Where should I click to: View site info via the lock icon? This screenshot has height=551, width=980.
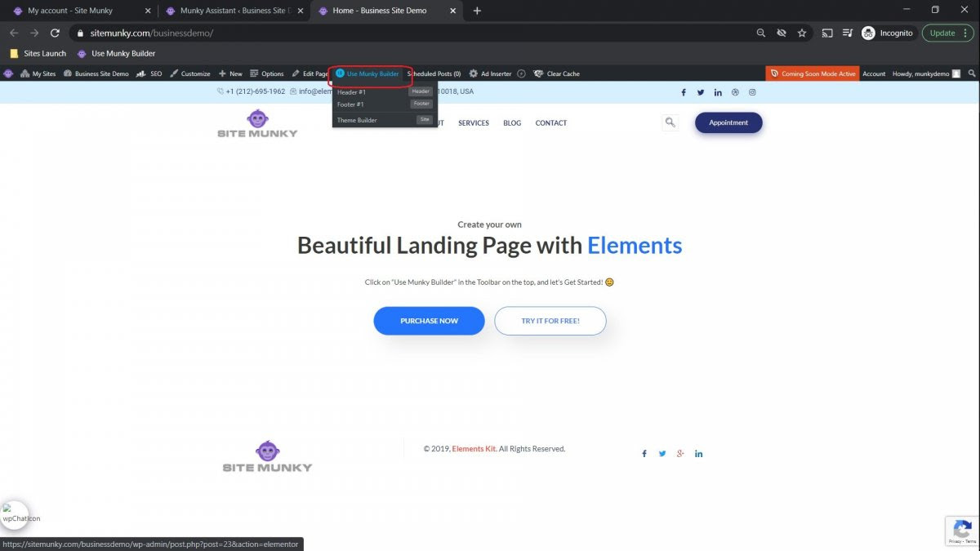coord(80,33)
